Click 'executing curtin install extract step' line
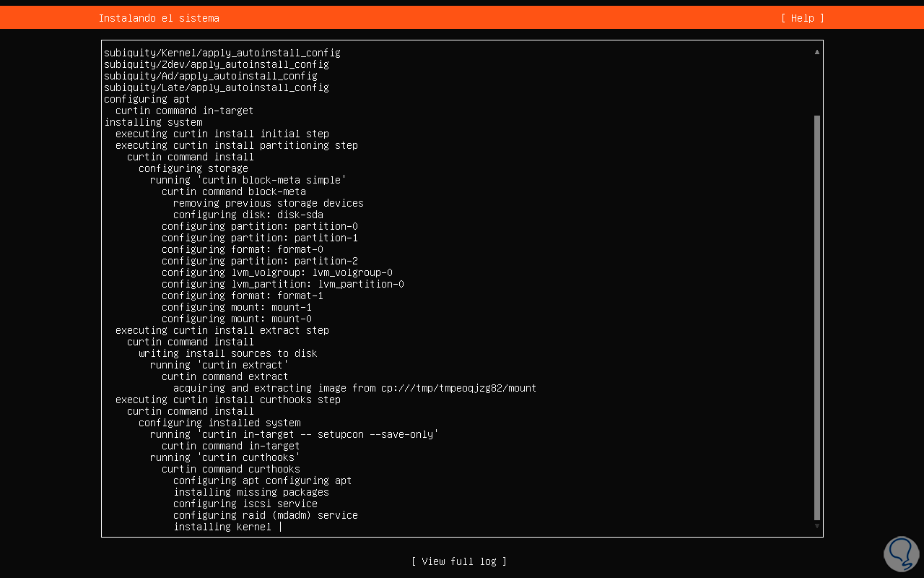Viewport: 924px width, 578px height. [x=222, y=330]
